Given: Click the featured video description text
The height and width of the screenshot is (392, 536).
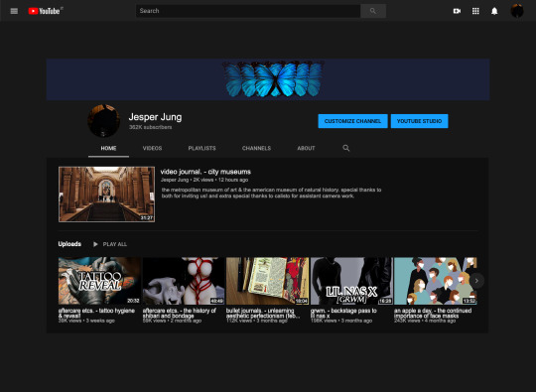Looking at the screenshot, I should click(x=271, y=193).
